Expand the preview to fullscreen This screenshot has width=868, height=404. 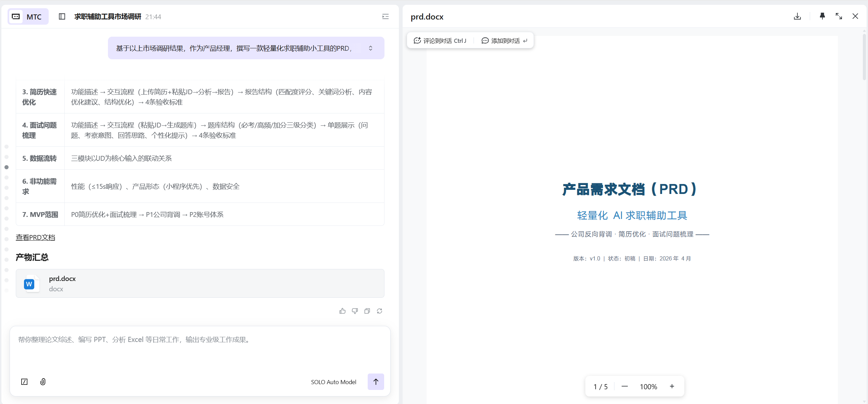(x=839, y=16)
